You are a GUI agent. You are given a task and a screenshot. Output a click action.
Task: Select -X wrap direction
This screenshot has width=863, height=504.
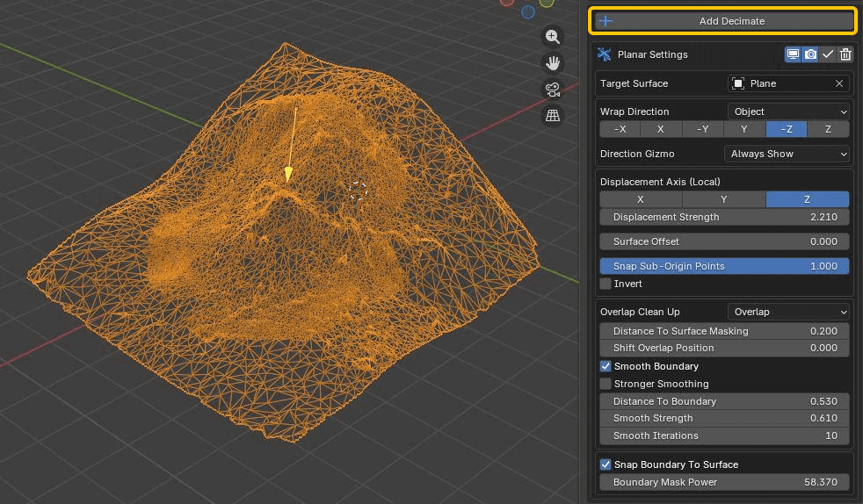pyautogui.click(x=620, y=129)
